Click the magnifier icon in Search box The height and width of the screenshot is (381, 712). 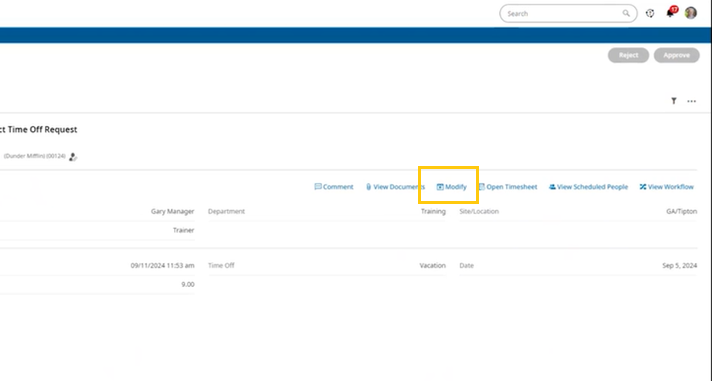coord(626,14)
